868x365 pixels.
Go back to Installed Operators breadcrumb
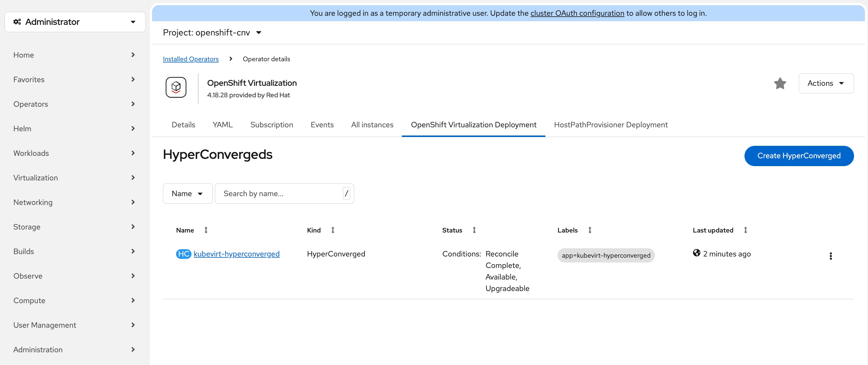coord(191,59)
